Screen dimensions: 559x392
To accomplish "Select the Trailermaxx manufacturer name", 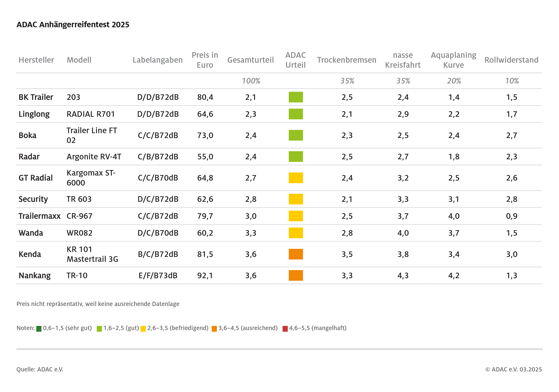I will 39,216.
